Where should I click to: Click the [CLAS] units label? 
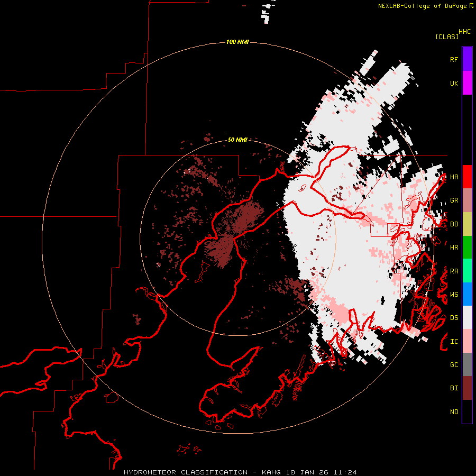tap(447, 36)
